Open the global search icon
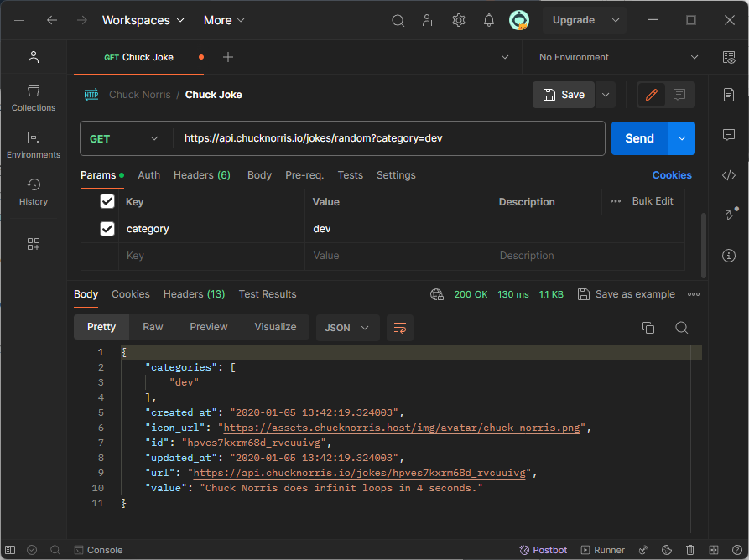Screen dimensions: 749x560 [x=398, y=20]
